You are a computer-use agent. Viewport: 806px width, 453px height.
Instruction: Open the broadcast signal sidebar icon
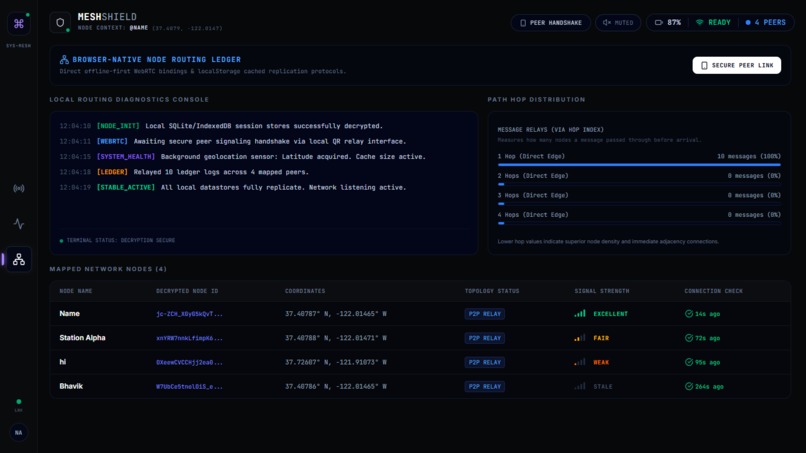(19, 188)
